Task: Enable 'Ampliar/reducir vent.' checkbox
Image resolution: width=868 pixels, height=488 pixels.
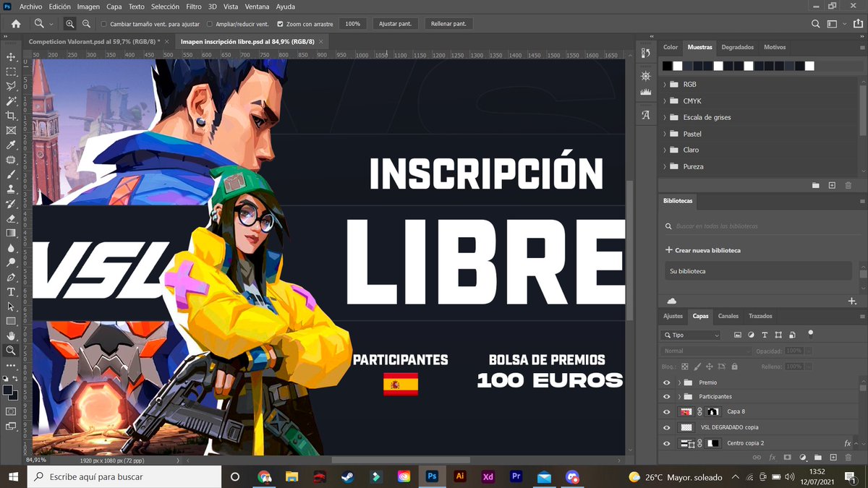Action: click(210, 24)
